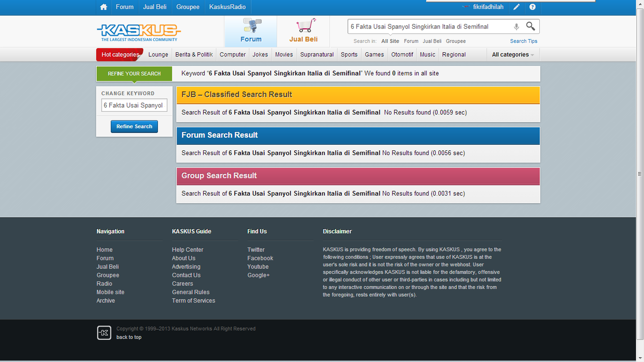Open the Contact Us link
644x362 pixels.
(x=186, y=276)
